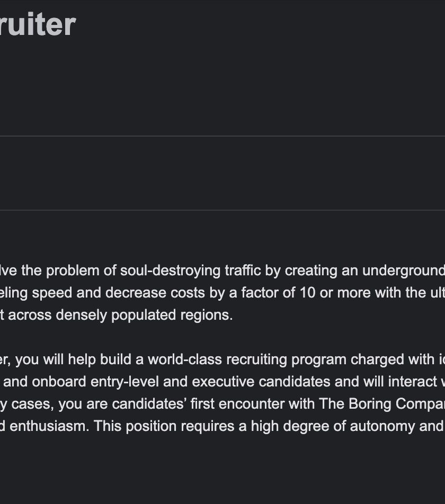The height and width of the screenshot is (504, 445).
Task: Click the words 'recruiting program'
Action: point(287,359)
